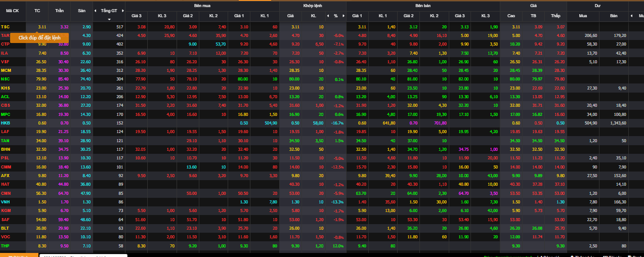The height and width of the screenshot is (257, 644).
Task: Click the Trần column header
Action: click(x=60, y=11)
